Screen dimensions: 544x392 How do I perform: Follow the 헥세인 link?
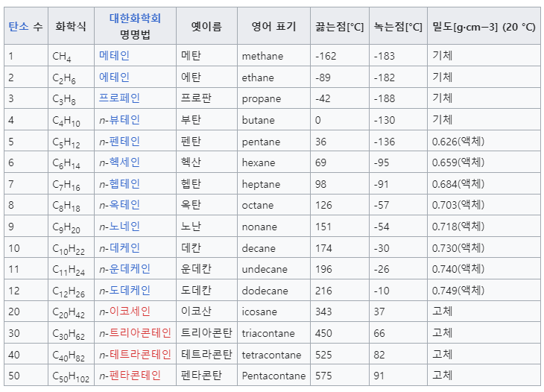tap(124, 162)
